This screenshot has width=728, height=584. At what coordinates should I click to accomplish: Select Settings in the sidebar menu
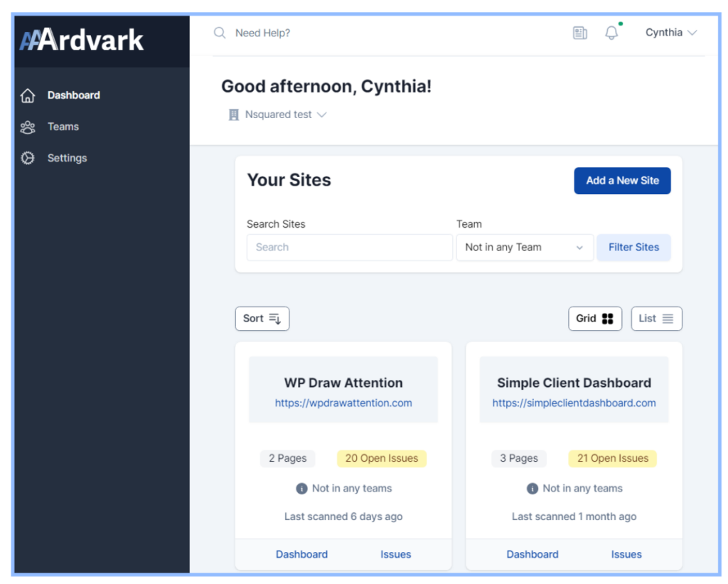(x=67, y=158)
